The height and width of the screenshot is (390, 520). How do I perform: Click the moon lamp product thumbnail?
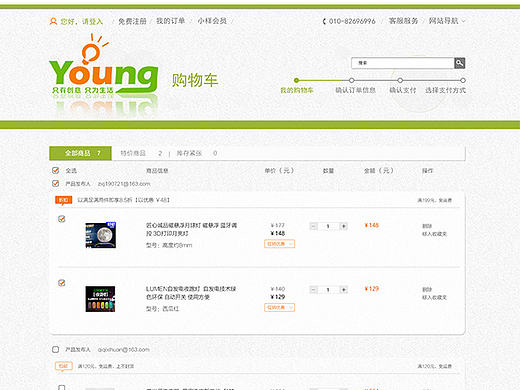pos(101,235)
